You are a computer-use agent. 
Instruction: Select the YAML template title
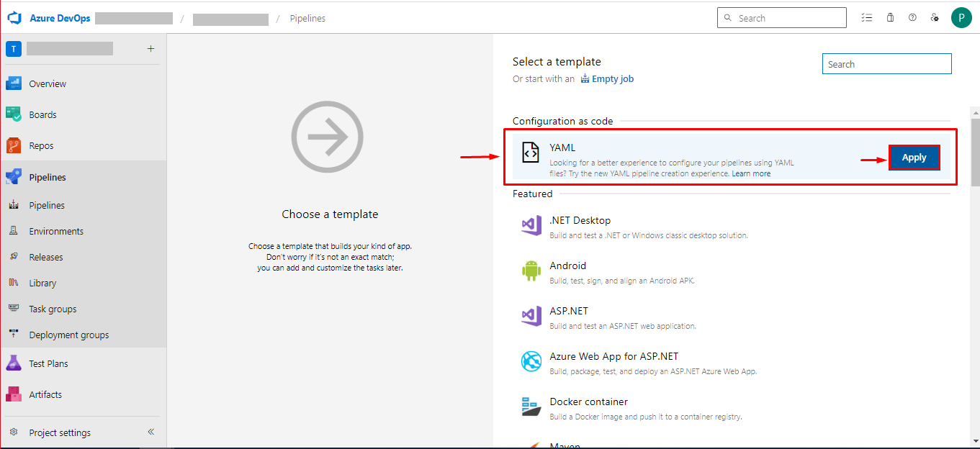click(562, 148)
